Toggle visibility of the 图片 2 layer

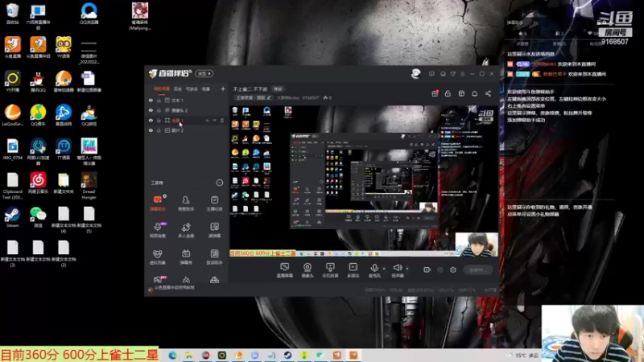(151, 130)
